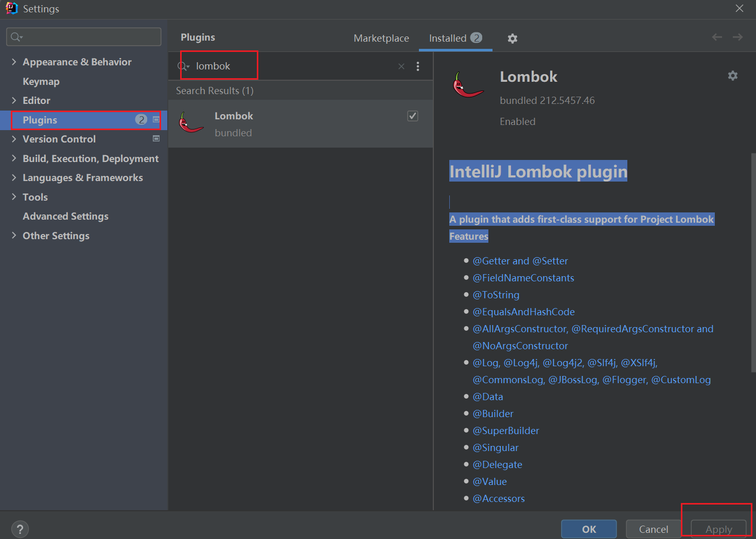Click the 'bundled 212.5457.46' version text
Image resolution: width=756 pixels, height=539 pixels.
547,100
